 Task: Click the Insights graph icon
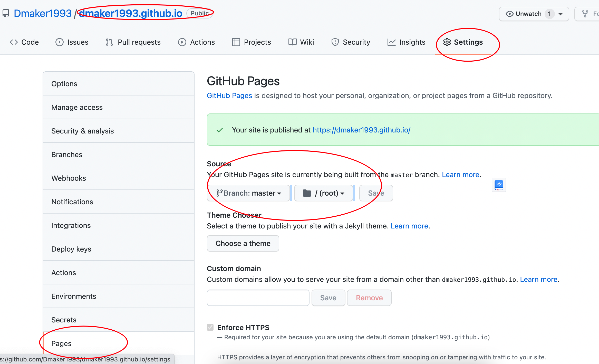click(x=391, y=42)
